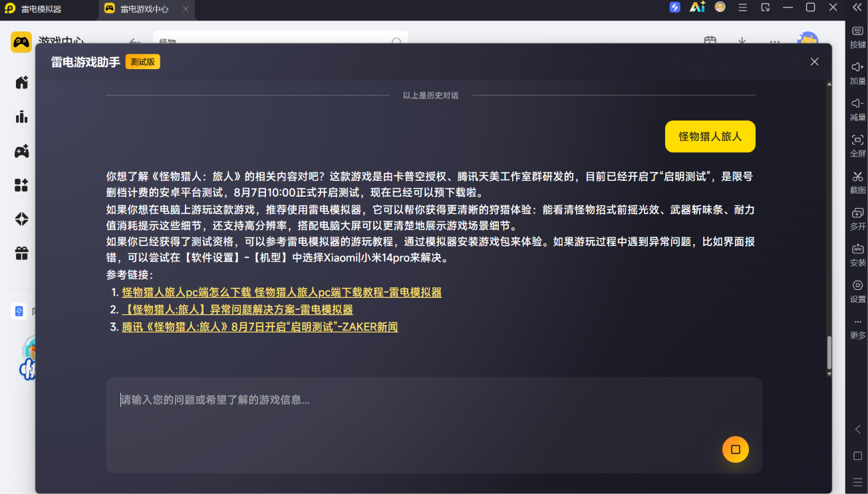
Task: Collapse right toolbar with double chevron
Action: click(x=858, y=7)
